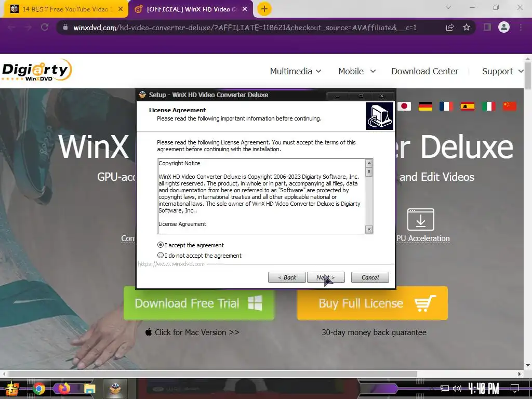
Task: Open the Mobile dropdown menu
Action: (x=357, y=71)
